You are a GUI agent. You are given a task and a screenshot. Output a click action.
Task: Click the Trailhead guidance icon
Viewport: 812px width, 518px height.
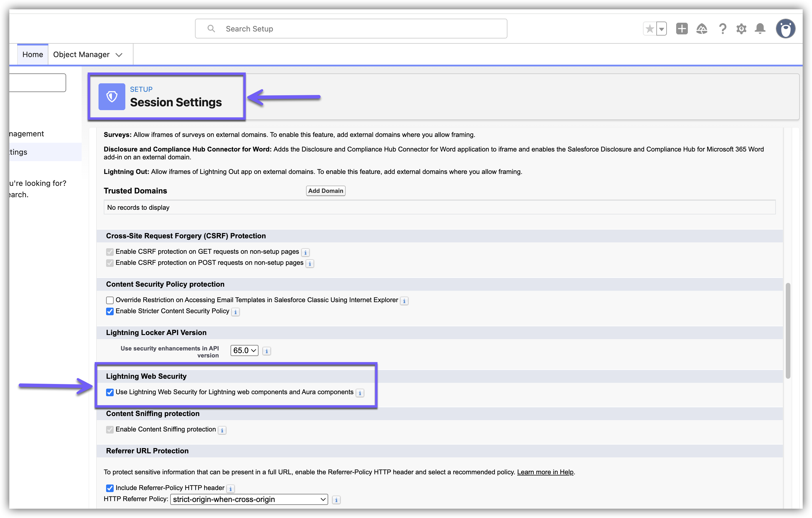point(702,29)
